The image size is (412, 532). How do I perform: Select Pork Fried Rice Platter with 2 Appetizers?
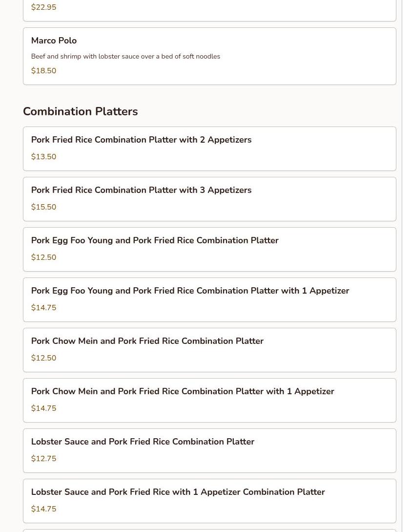pos(141,140)
